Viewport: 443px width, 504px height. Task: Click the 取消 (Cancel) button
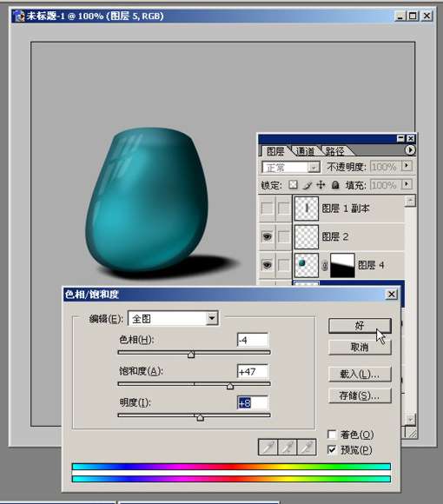tap(360, 347)
